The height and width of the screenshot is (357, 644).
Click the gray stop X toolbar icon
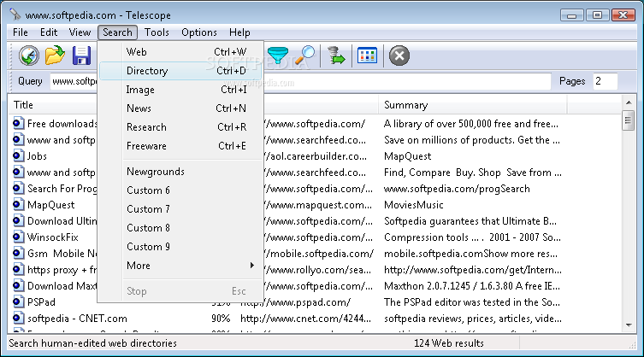tap(399, 56)
